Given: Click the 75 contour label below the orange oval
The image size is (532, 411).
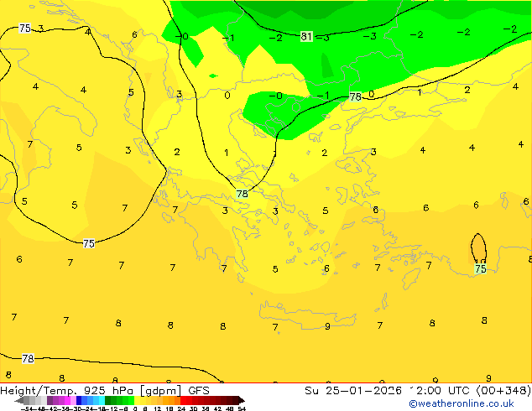Looking at the screenshot, I should [481, 269].
